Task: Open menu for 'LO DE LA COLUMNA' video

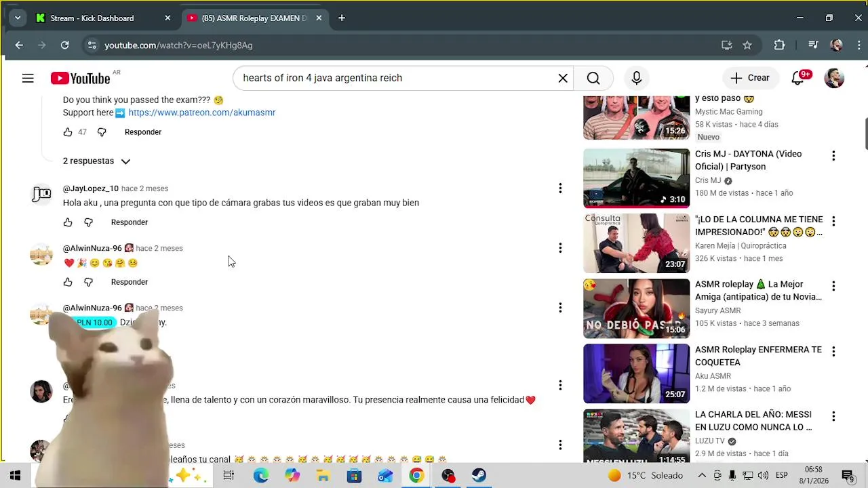Action: point(833,221)
